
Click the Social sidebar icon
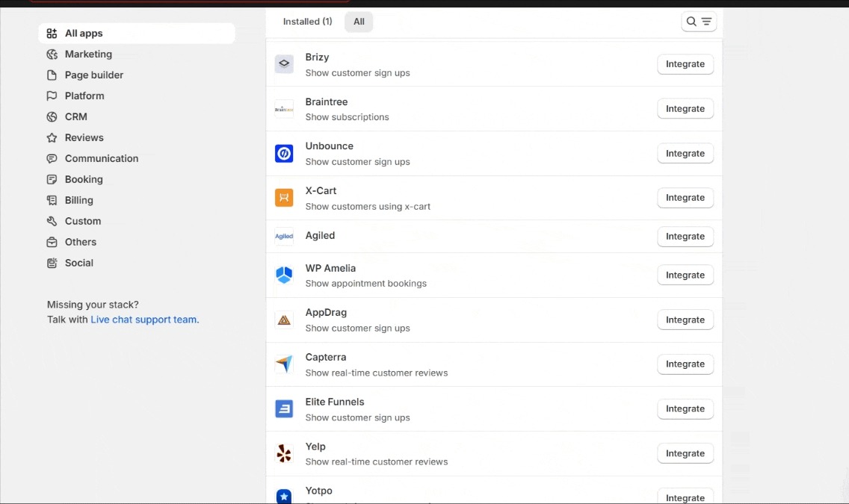pyautogui.click(x=52, y=263)
